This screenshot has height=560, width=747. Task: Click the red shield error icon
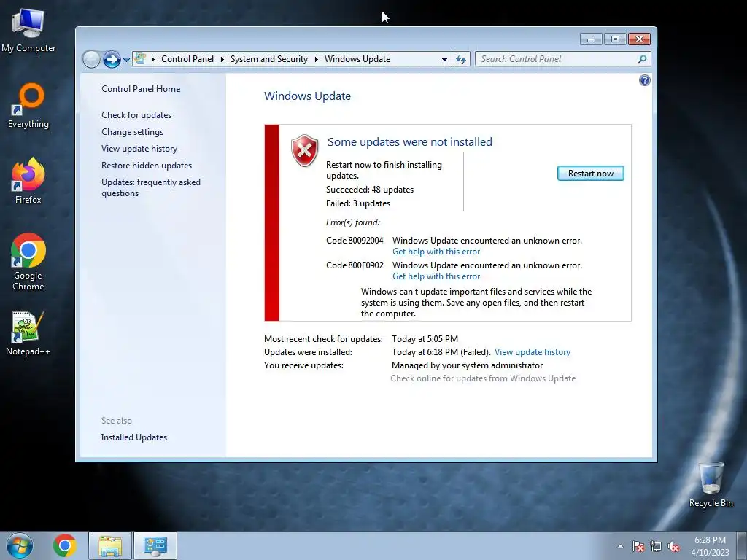304,150
